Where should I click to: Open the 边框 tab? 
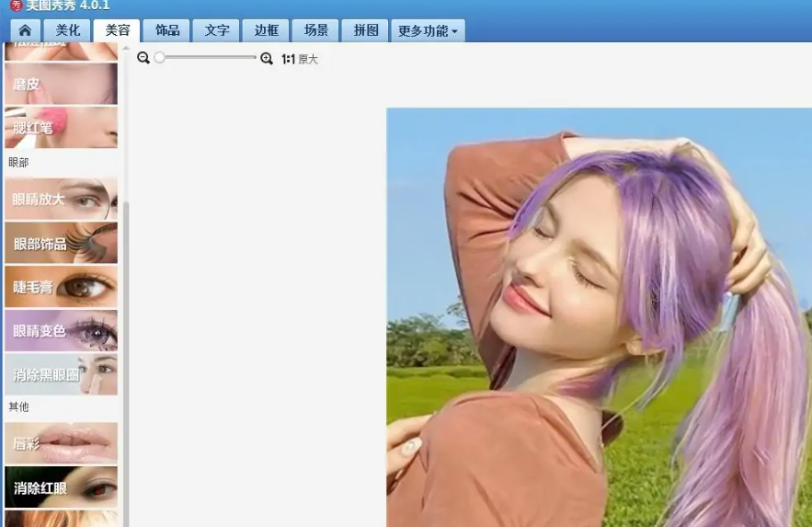point(266,30)
